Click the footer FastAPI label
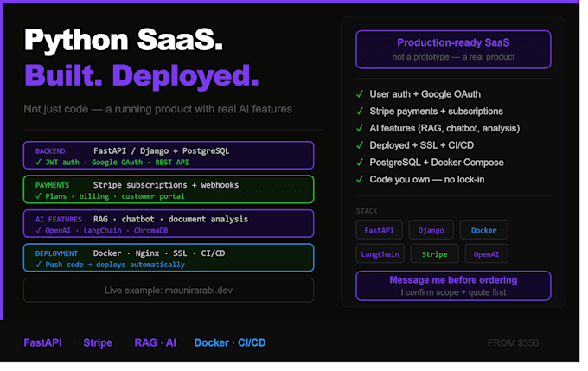The height and width of the screenshot is (371, 588). point(42,342)
